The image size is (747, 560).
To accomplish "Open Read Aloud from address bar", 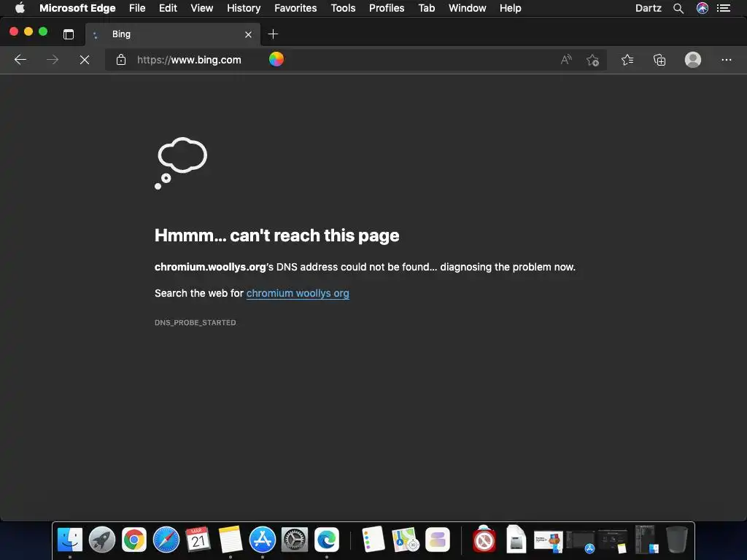I will pyautogui.click(x=566, y=60).
